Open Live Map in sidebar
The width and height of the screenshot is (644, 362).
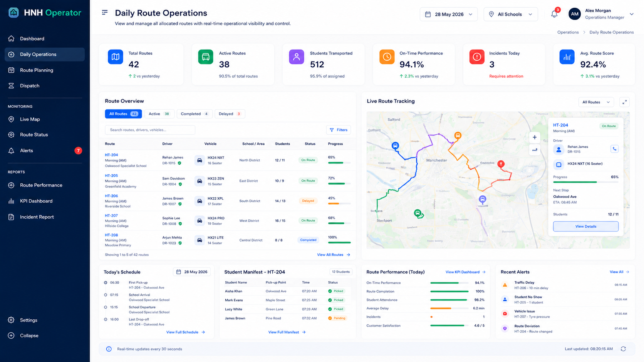(x=30, y=119)
